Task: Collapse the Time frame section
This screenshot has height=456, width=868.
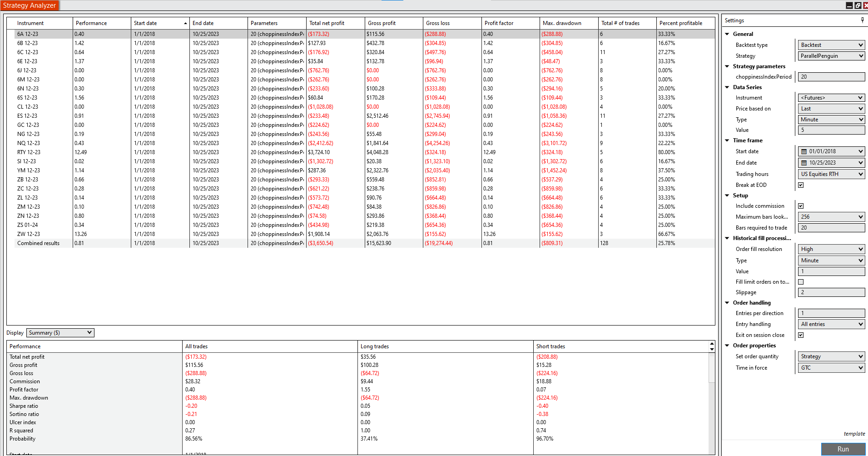Action: (x=727, y=140)
